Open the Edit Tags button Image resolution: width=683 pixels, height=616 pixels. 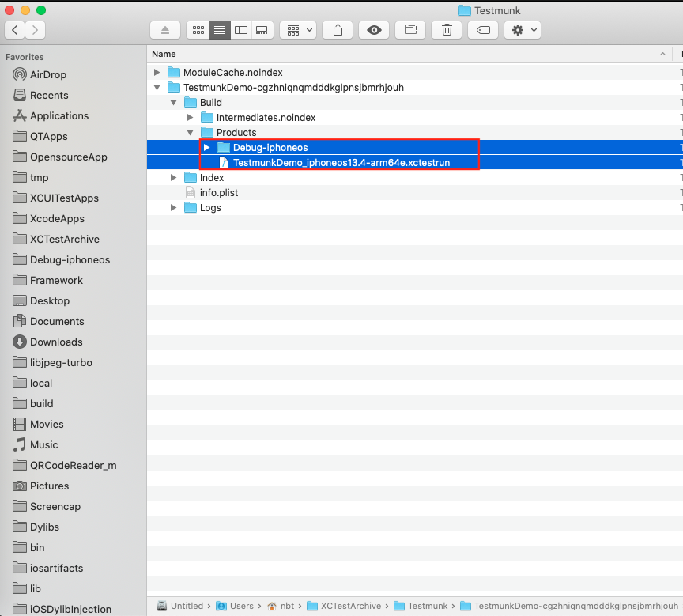click(483, 30)
